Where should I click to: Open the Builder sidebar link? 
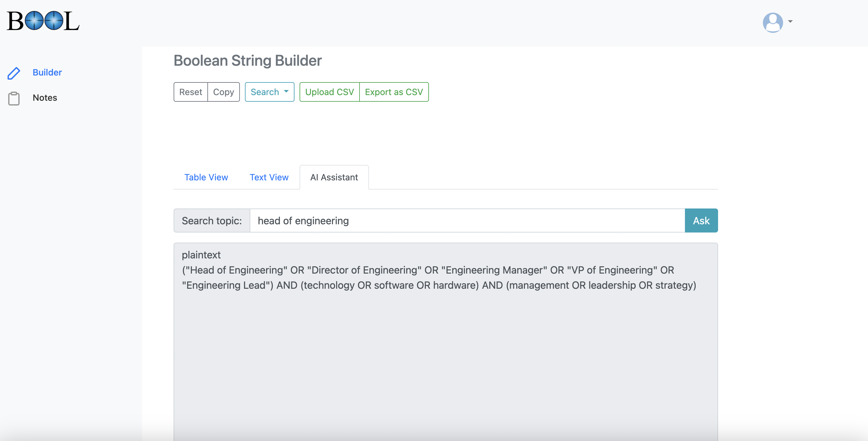47,72
